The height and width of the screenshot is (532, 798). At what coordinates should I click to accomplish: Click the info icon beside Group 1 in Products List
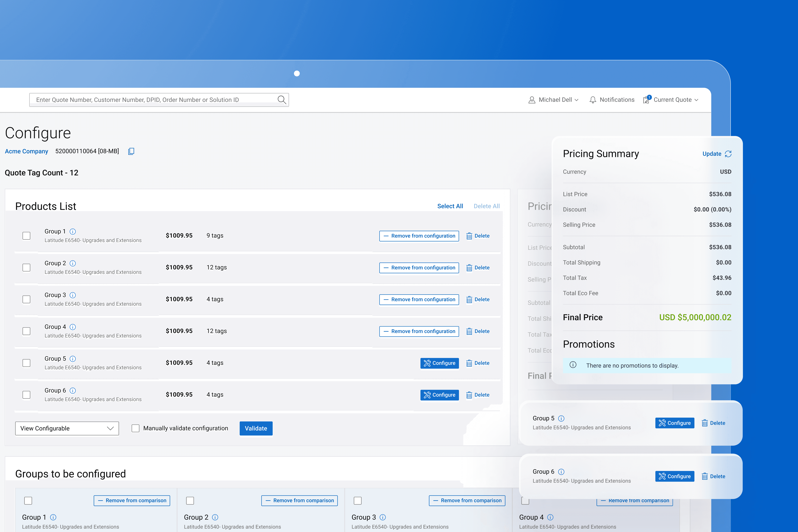[x=73, y=231]
